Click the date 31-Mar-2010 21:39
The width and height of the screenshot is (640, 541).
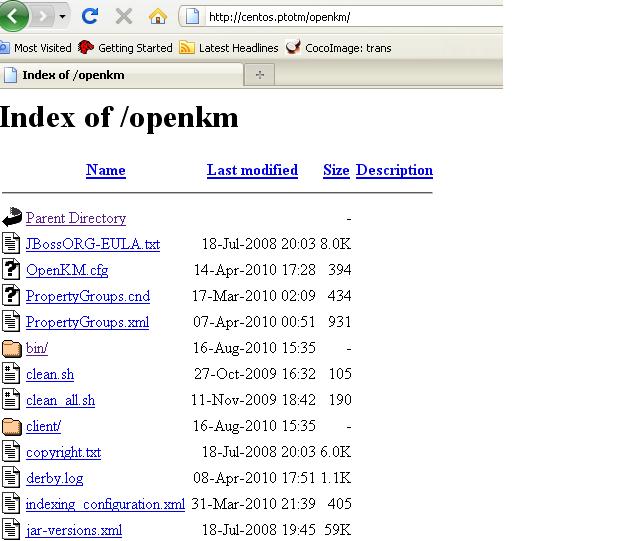pos(253,504)
